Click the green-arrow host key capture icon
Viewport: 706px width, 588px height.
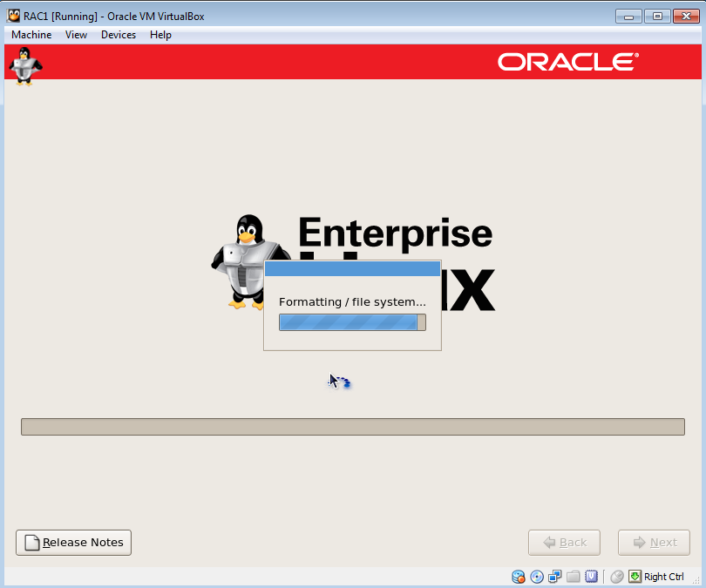pos(635,577)
